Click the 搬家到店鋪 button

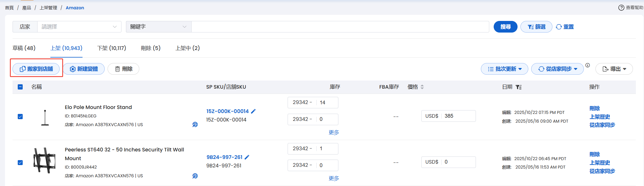pyautogui.click(x=36, y=69)
